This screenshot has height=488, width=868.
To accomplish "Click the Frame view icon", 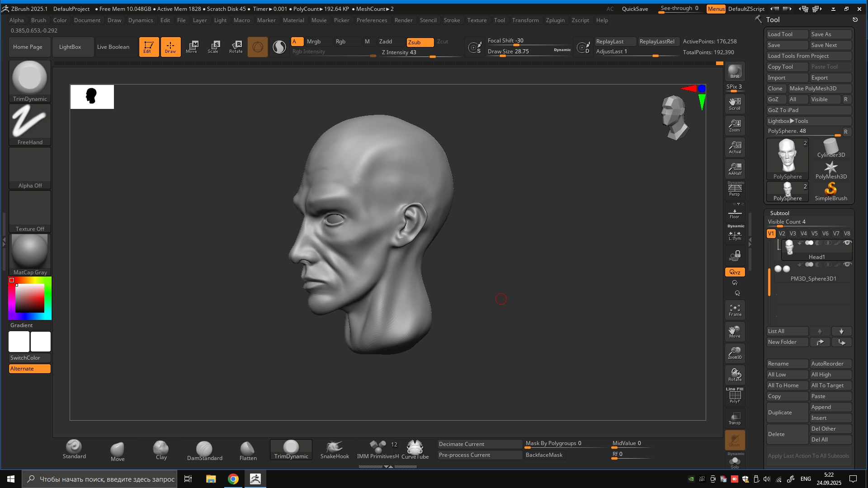I will click(x=735, y=310).
